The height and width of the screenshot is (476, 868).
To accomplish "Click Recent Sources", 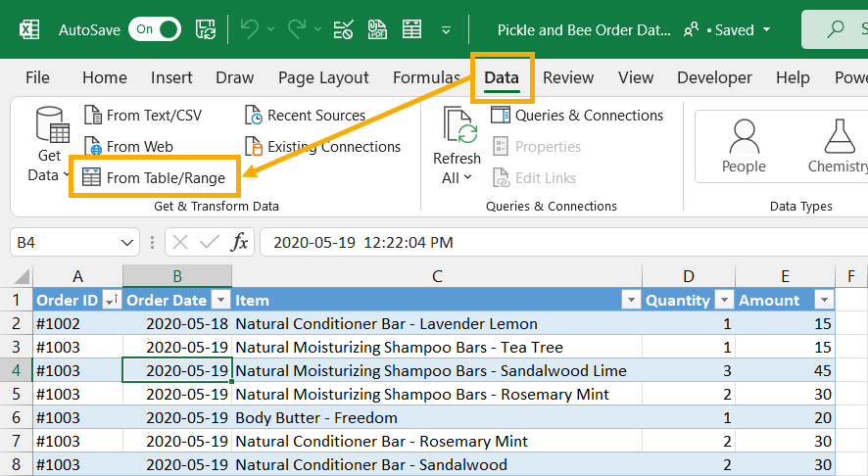I will [305, 116].
